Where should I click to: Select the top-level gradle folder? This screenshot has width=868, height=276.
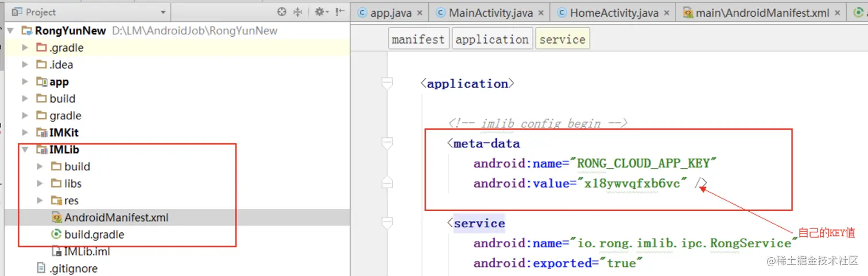(x=65, y=115)
